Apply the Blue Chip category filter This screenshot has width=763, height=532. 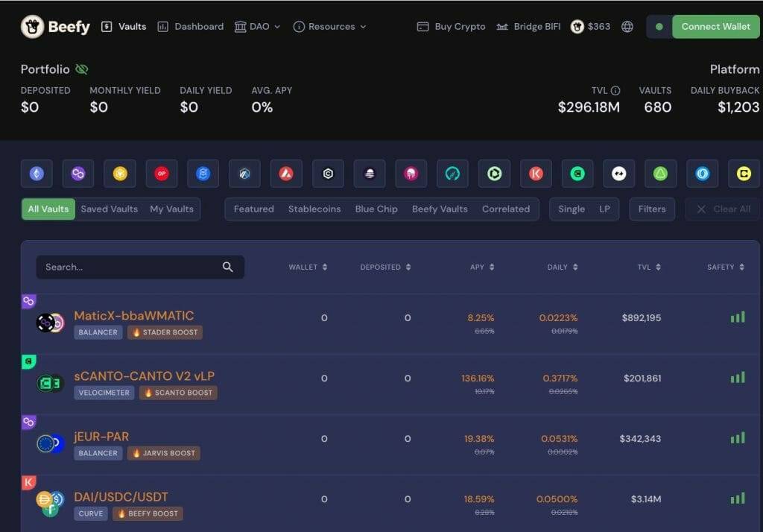[x=376, y=209]
